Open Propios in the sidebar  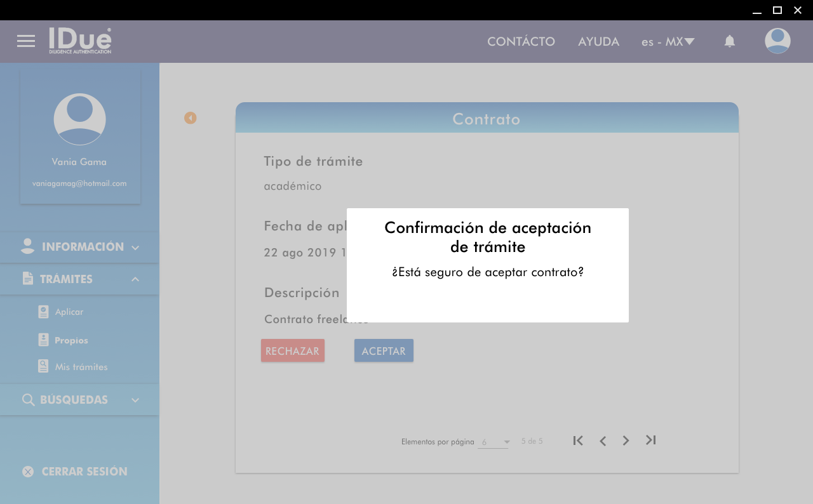pyautogui.click(x=71, y=340)
